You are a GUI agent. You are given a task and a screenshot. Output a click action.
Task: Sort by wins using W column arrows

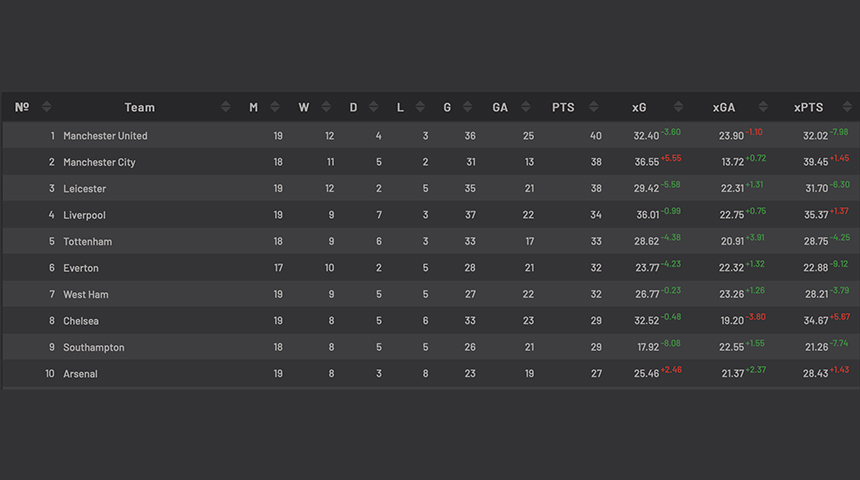[x=326, y=106]
